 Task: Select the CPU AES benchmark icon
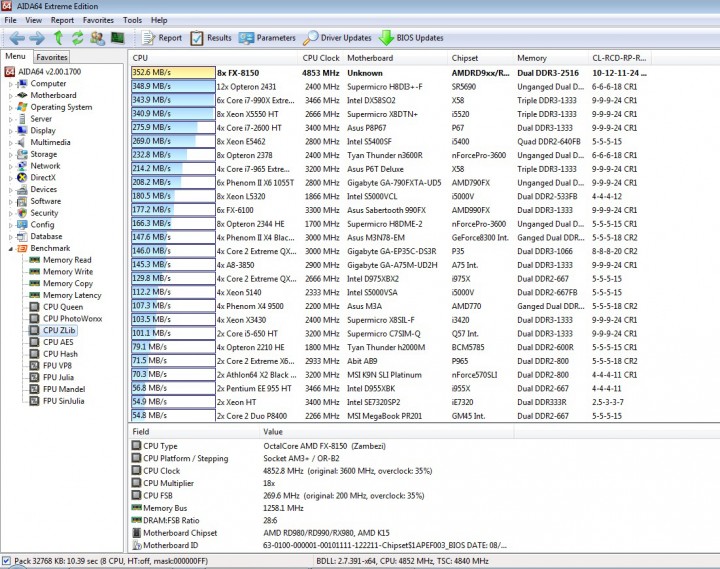[34, 342]
